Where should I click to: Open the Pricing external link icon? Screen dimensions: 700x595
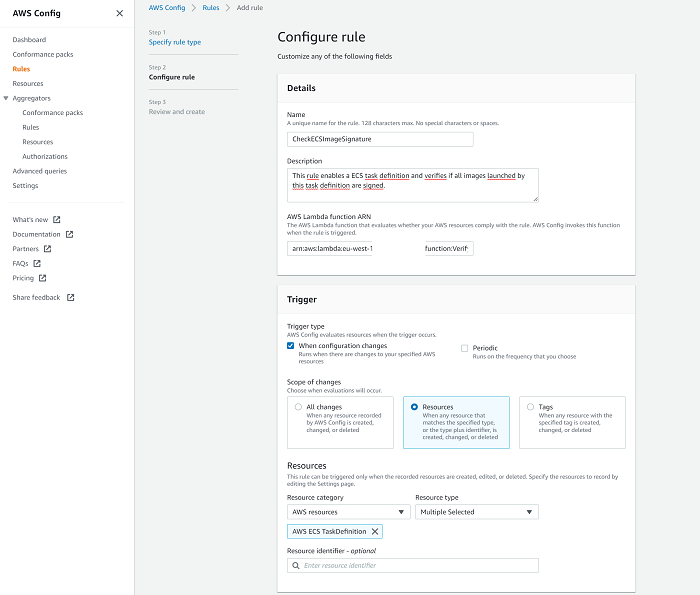click(x=42, y=278)
